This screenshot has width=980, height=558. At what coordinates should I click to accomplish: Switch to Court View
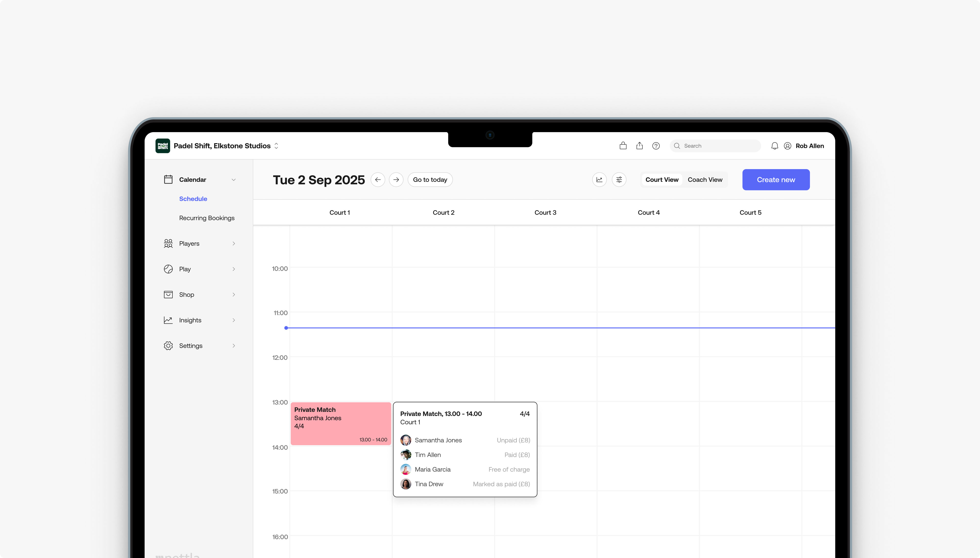point(662,179)
